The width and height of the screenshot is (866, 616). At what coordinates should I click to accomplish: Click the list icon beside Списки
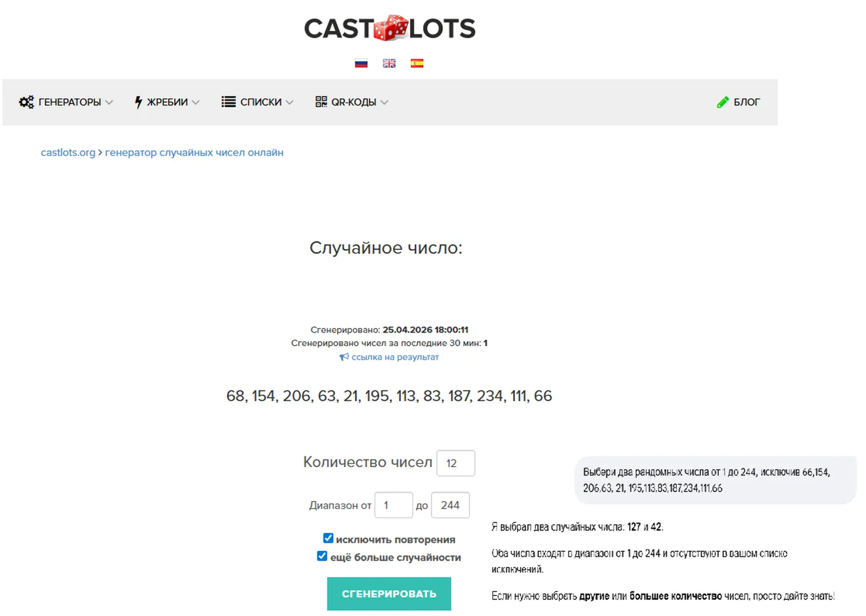[x=229, y=102]
